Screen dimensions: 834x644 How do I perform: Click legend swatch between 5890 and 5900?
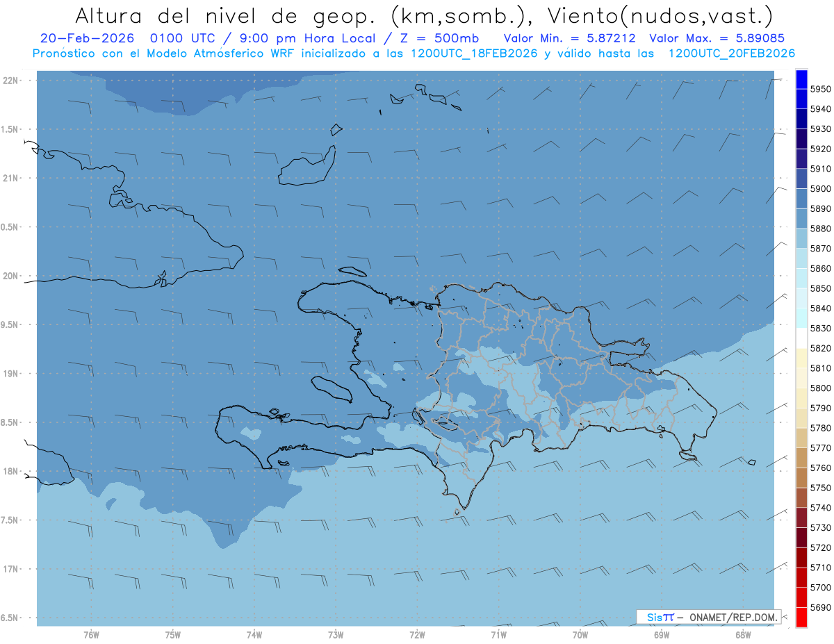pyautogui.click(x=801, y=198)
